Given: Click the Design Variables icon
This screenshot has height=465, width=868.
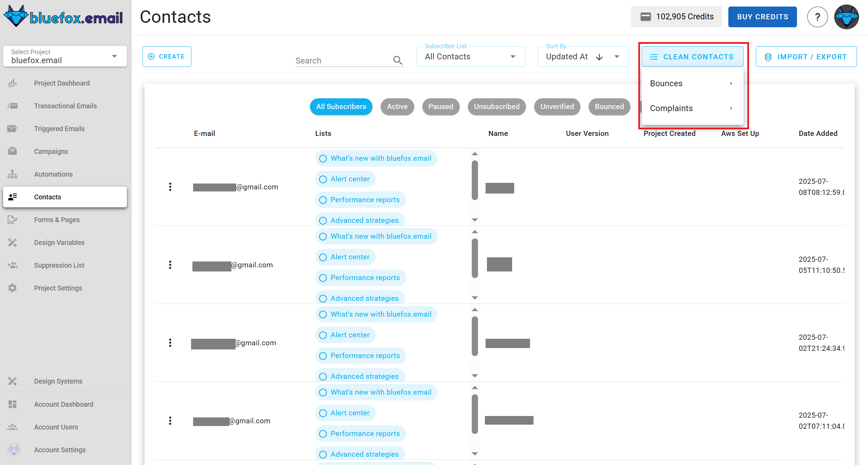Looking at the screenshot, I should click(12, 243).
